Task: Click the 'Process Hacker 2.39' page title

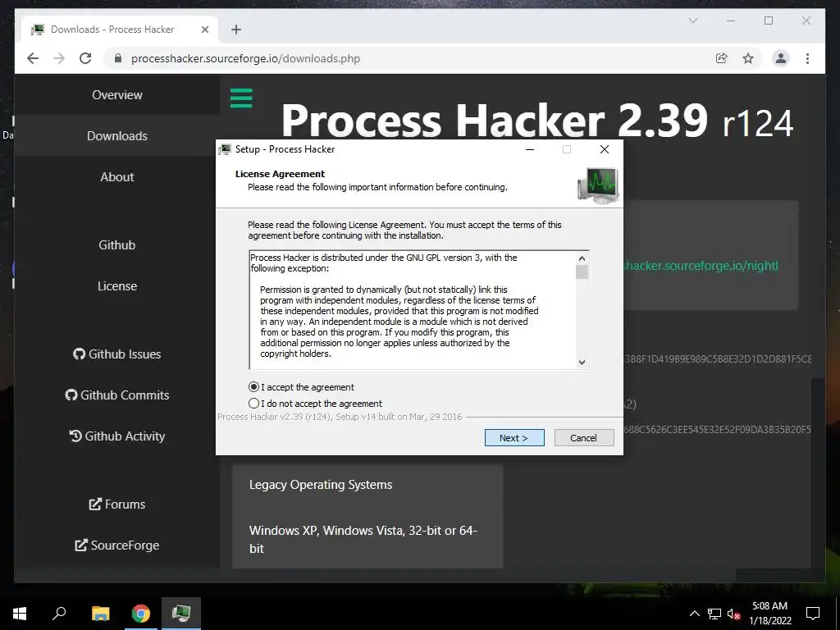Action: click(495, 121)
